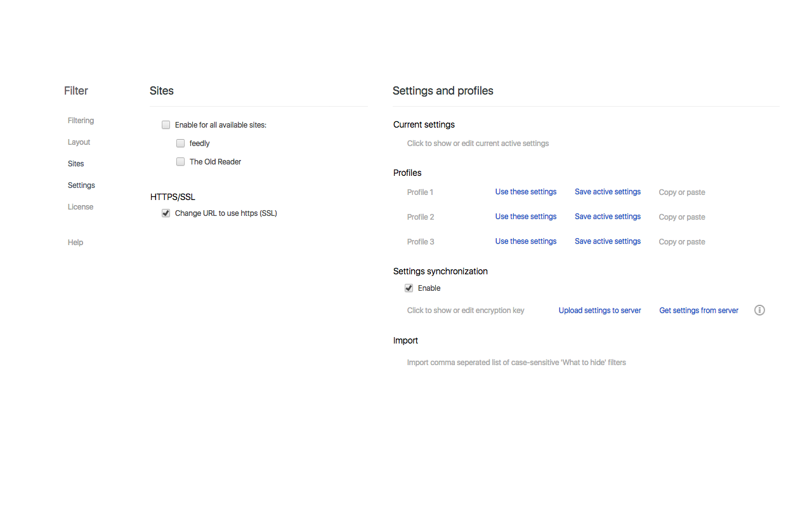Image resolution: width=812 pixels, height=508 pixels.
Task: Click Profile 3 Copy or paste field
Action: coord(682,242)
